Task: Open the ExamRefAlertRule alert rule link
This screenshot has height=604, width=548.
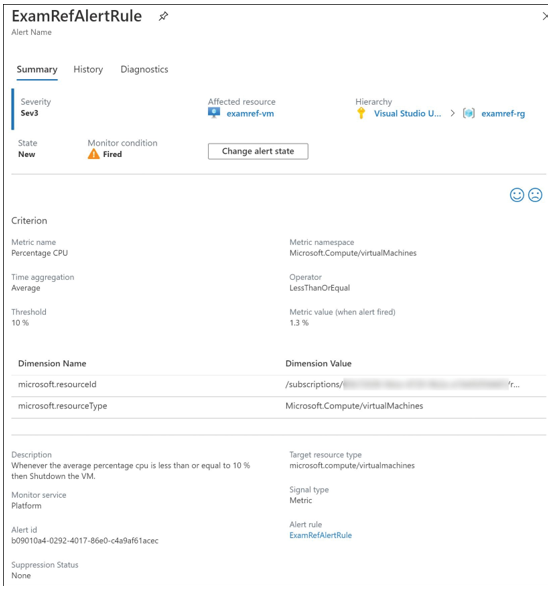Action: (320, 535)
